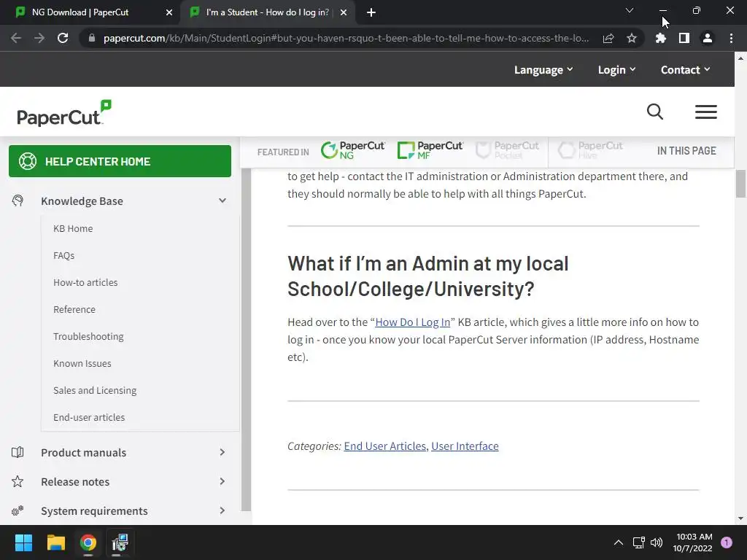Open the Chrome tab search chevron
This screenshot has width=747, height=560.
pos(630,10)
